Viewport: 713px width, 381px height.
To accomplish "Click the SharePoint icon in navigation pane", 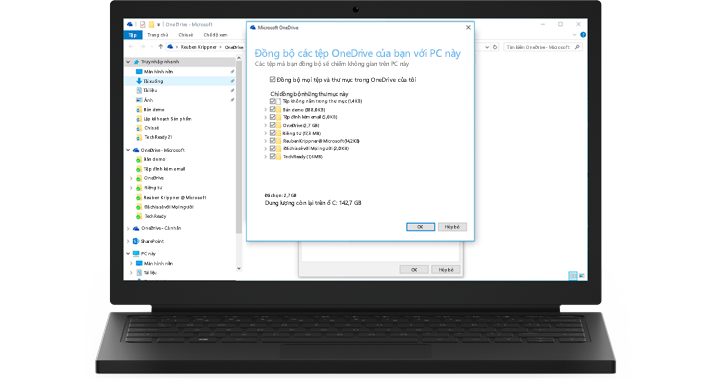I will point(136,241).
